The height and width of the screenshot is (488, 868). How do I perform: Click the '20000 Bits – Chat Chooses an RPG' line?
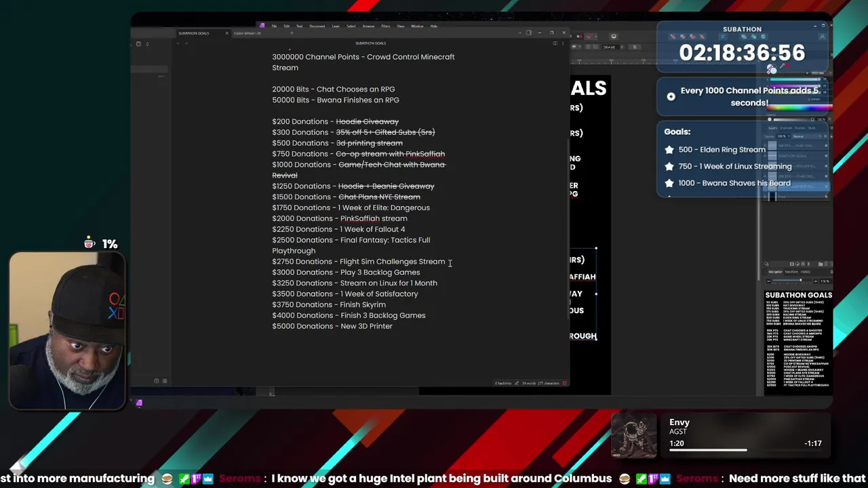[333, 89]
